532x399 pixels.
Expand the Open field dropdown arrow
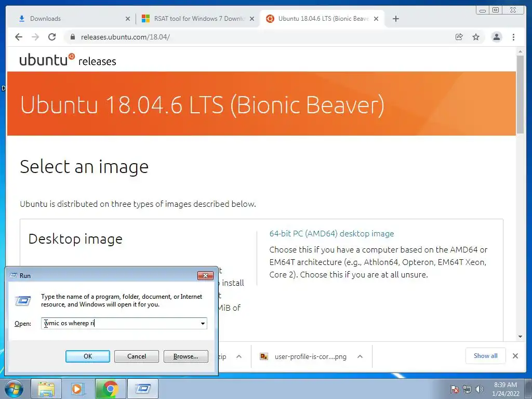[x=203, y=323]
